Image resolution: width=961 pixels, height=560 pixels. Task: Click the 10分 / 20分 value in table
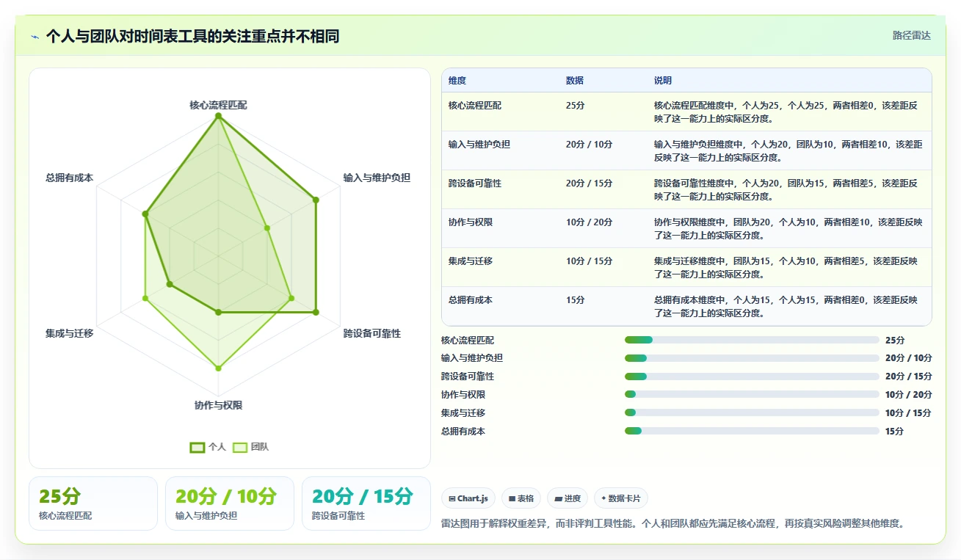point(589,222)
